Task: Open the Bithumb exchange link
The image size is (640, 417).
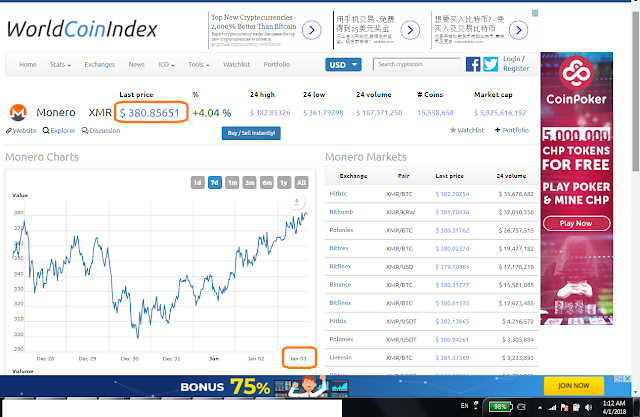Action: pyautogui.click(x=341, y=212)
